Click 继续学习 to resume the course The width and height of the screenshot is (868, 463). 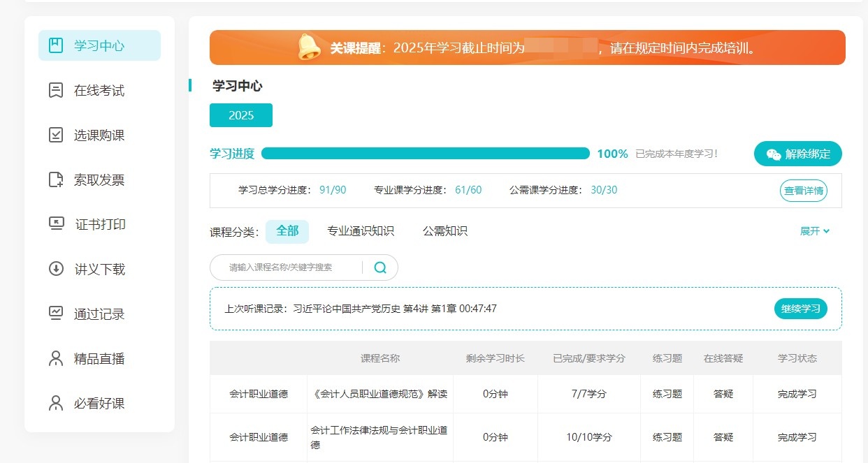[800, 308]
